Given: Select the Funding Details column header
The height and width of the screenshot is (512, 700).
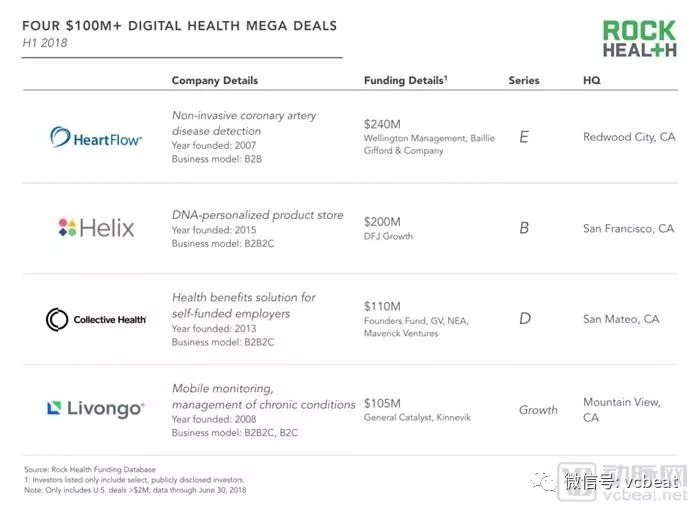Looking at the screenshot, I should pyautogui.click(x=405, y=80).
